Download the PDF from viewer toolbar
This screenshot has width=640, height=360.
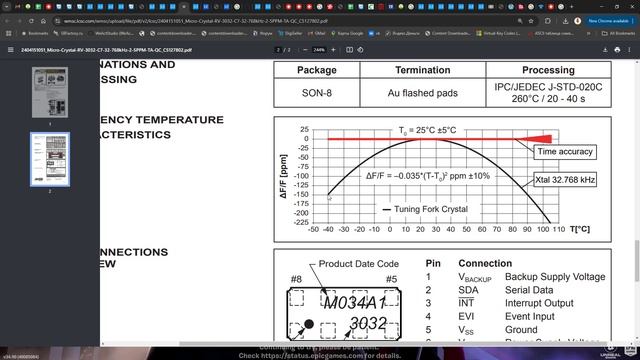[x=605, y=50]
